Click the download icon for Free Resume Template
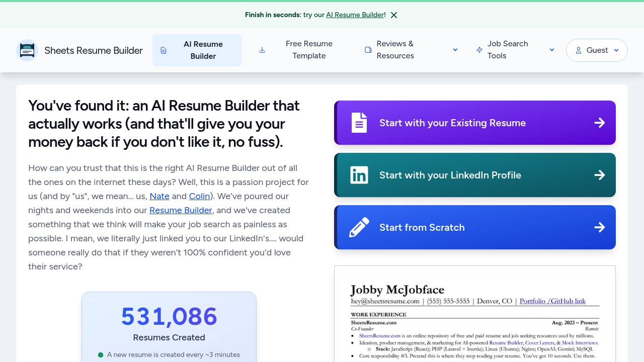644x362 pixels. pyautogui.click(x=262, y=50)
